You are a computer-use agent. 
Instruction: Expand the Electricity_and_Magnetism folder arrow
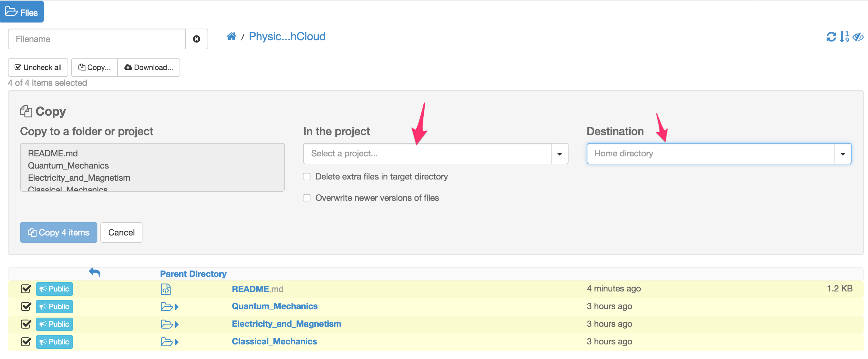(177, 324)
